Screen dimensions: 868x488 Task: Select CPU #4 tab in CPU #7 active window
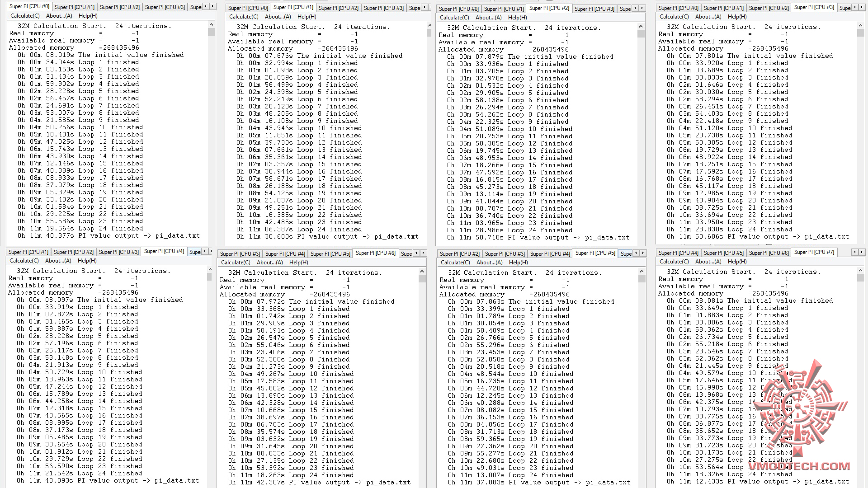[678, 253]
